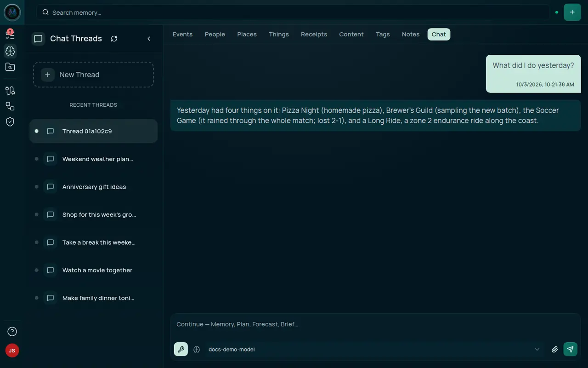The height and width of the screenshot is (368, 588).
Task: Switch to the Tags tab
Action: [383, 34]
